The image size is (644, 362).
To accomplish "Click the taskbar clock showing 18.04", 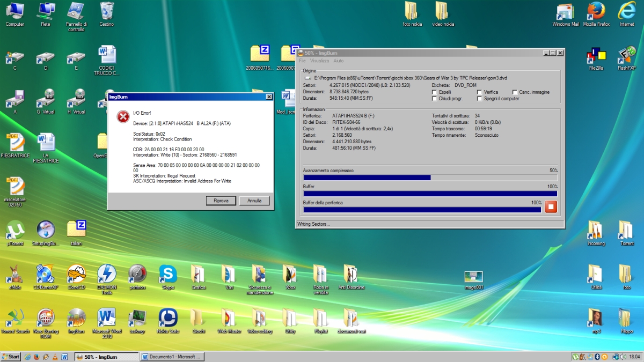I will click(x=634, y=357).
